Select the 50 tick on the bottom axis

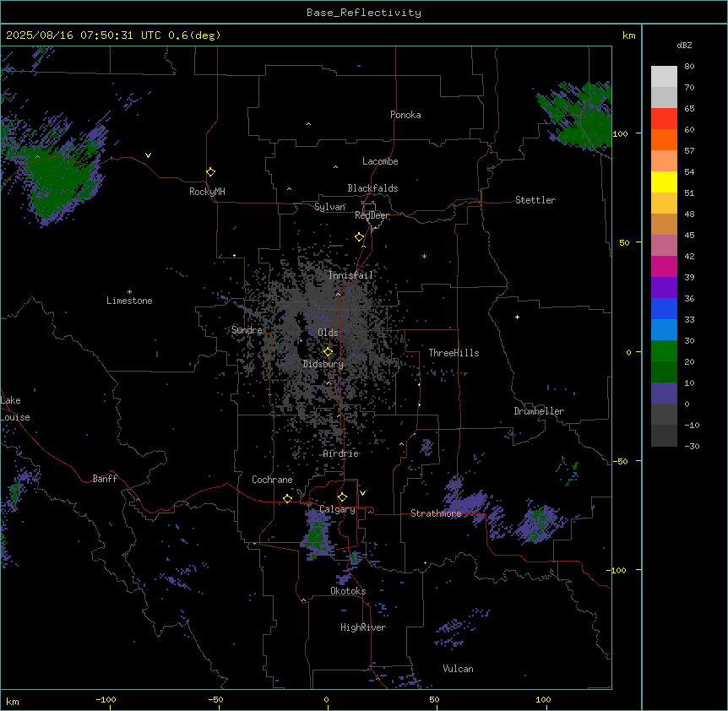435,699
